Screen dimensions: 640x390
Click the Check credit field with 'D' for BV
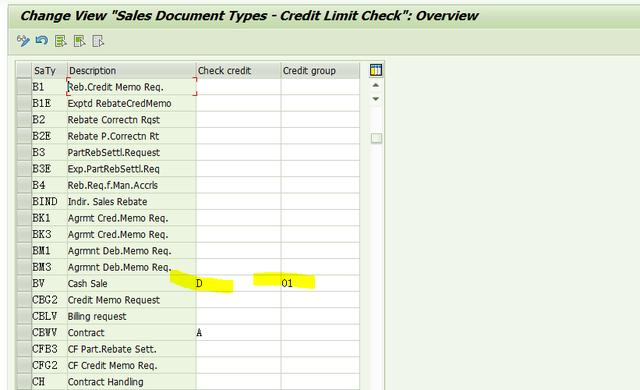[238, 284]
